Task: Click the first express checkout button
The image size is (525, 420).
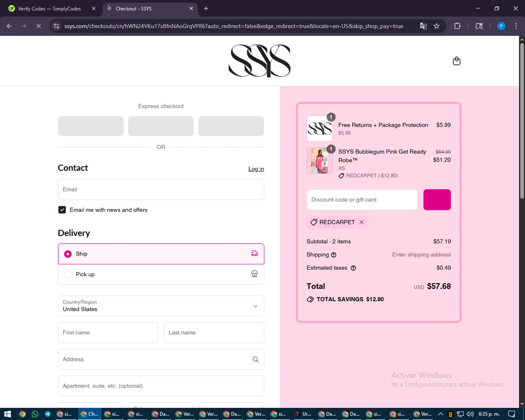Action: pyautogui.click(x=91, y=126)
